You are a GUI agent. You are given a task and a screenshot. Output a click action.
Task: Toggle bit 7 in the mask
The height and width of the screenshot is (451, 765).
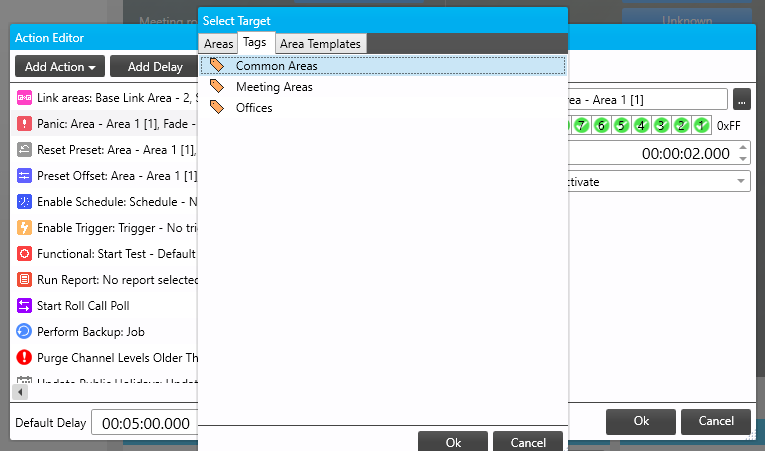pos(581,125)
